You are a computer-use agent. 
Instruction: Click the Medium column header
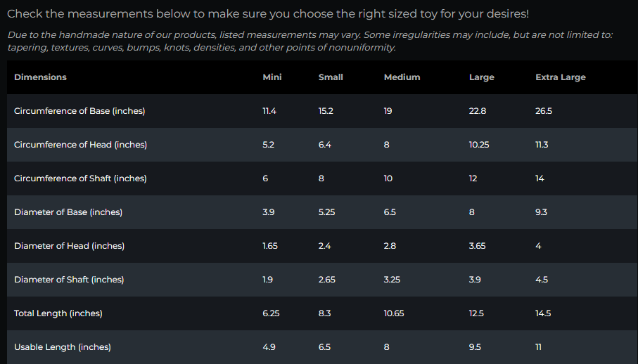coord(402,77)
